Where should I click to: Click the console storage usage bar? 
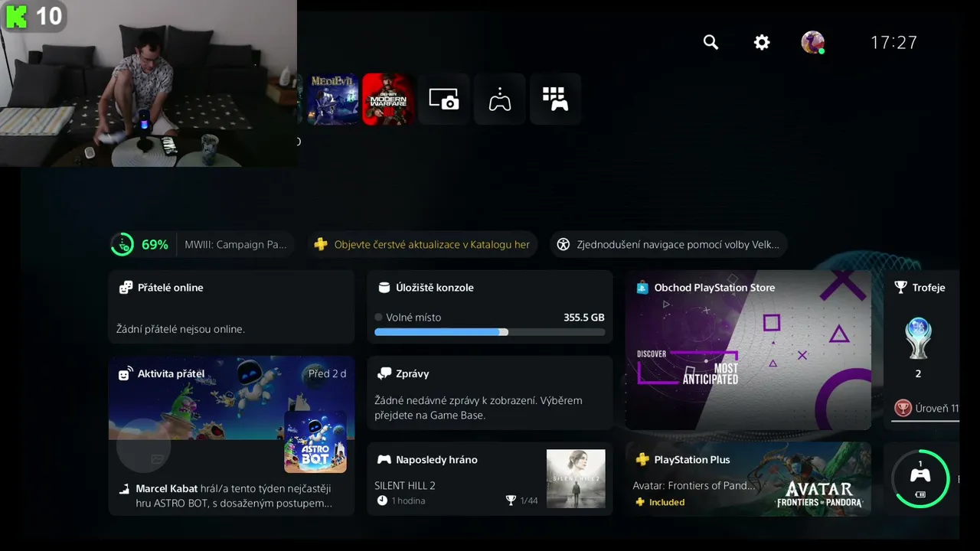(x=489, y=332)
